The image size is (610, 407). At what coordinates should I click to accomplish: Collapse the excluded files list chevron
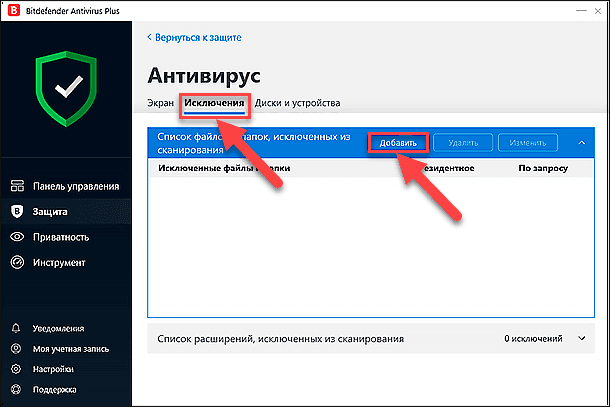tap(582, 143)
